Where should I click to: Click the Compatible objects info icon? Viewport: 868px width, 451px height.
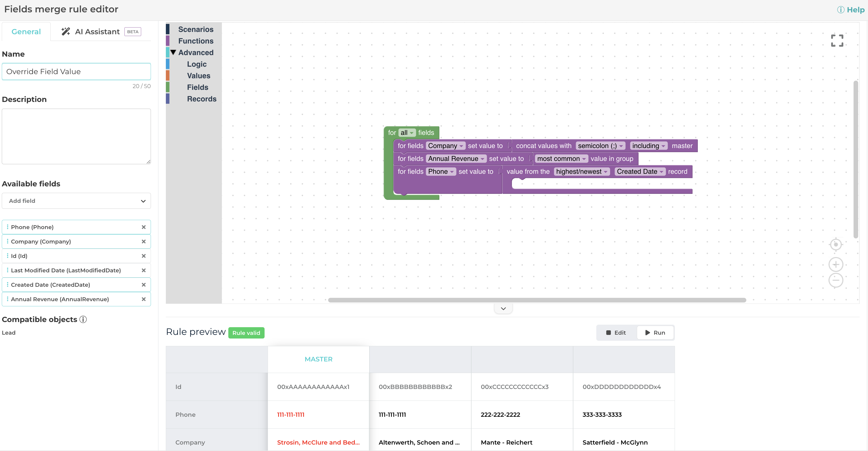(x=83, y=319)
